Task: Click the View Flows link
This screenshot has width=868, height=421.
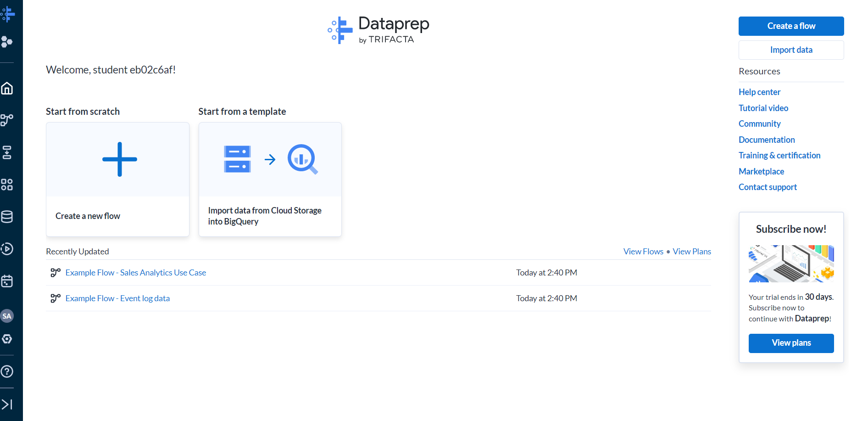Action: pos(643,252)
